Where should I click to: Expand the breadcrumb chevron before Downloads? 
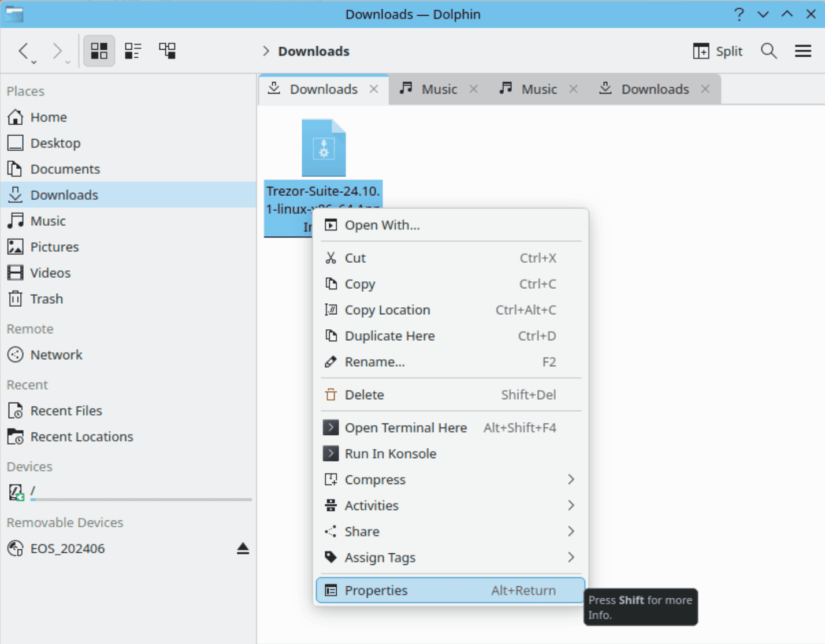[266, 51]
